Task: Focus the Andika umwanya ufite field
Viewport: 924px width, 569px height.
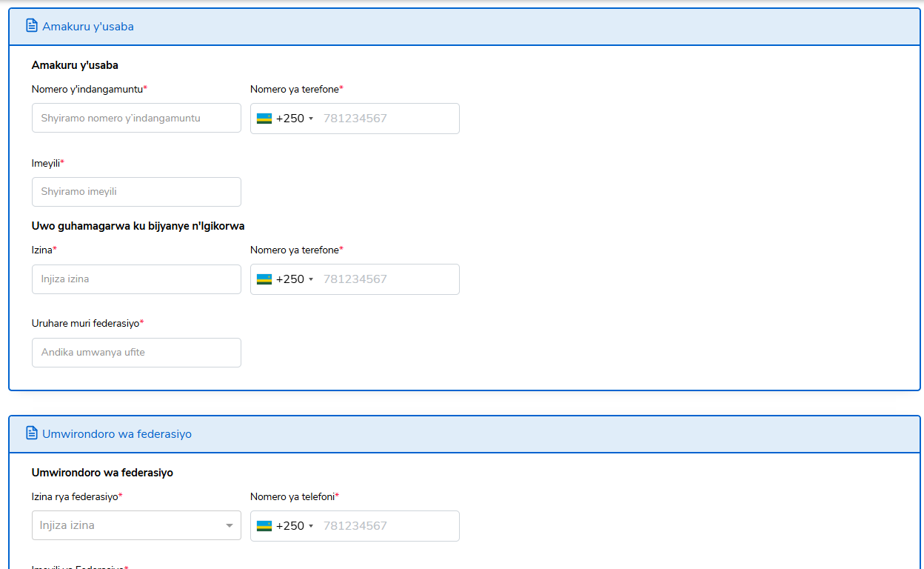Action: tap(136, 353)
